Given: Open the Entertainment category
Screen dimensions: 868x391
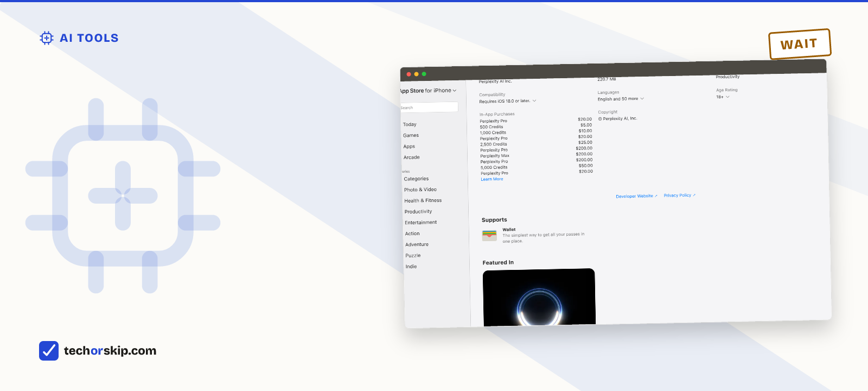Looking at the screenshot, I should [420, 223].
